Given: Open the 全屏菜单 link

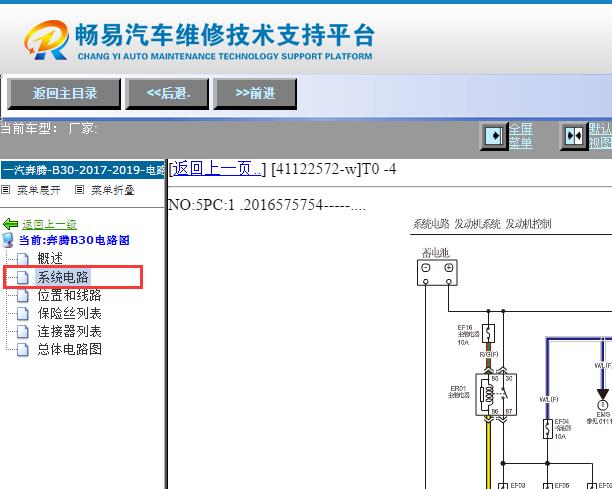Looking at the screenshot, I should tap(521, 136).
